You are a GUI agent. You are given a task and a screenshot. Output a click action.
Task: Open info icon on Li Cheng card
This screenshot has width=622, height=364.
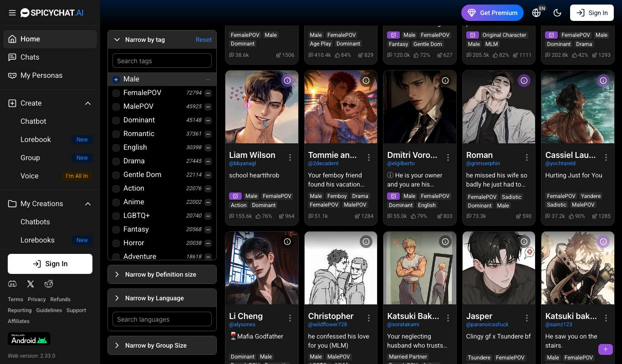[x=287, y=242]
